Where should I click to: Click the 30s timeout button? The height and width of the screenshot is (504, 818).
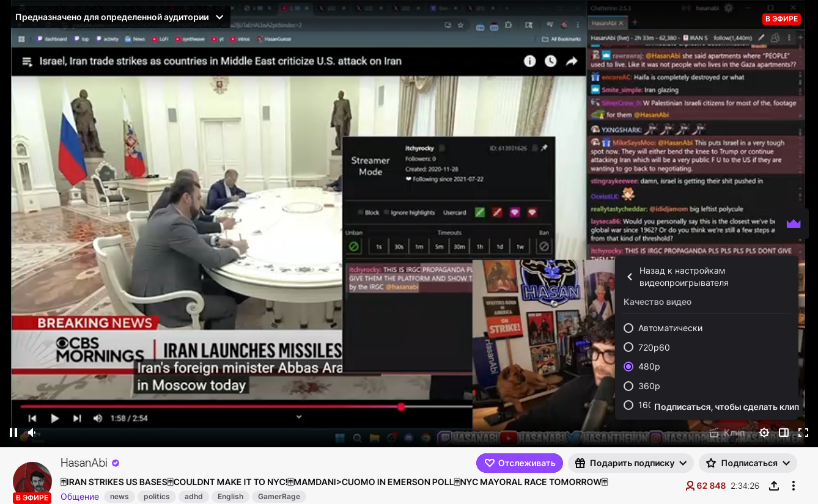(399, 247)
